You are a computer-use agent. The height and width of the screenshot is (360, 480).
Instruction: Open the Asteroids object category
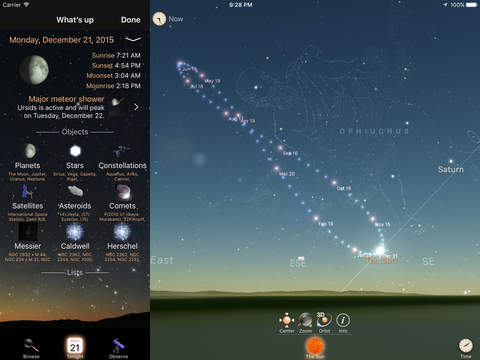coord(75,203)
